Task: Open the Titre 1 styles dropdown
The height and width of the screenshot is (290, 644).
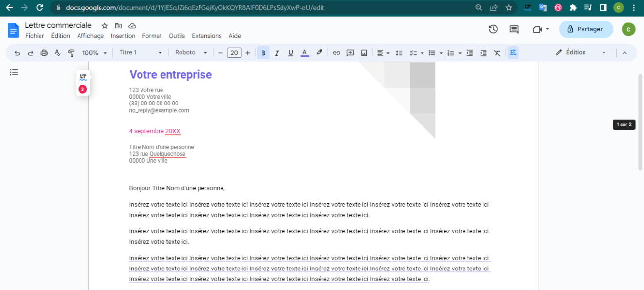Action: [140, 52]
